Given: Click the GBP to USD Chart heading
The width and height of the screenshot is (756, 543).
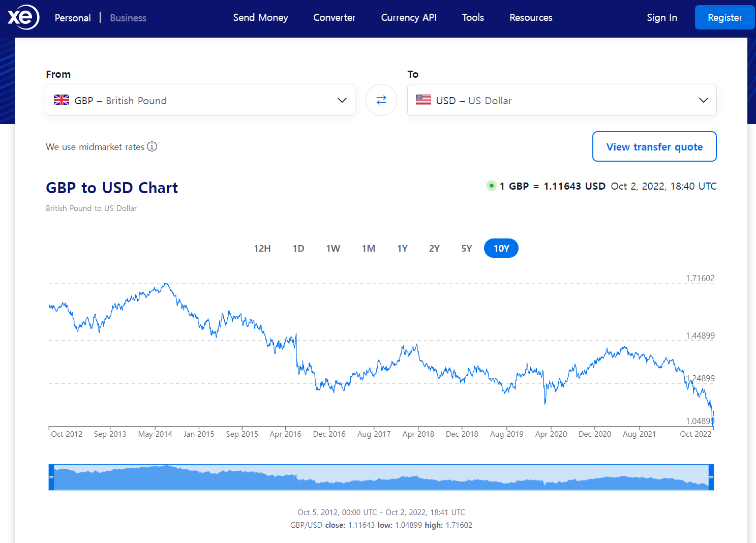Looking at the screenshot, I should click(112, 188).
